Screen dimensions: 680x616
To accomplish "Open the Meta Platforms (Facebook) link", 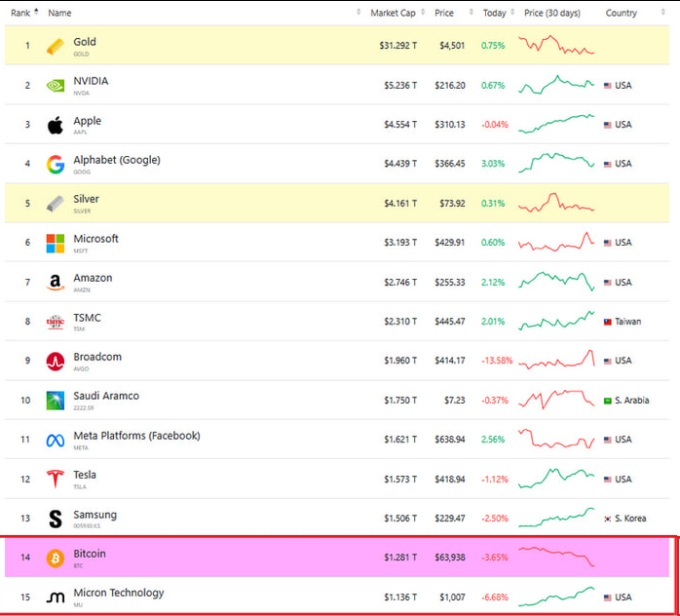I will (x=136, y=436).
